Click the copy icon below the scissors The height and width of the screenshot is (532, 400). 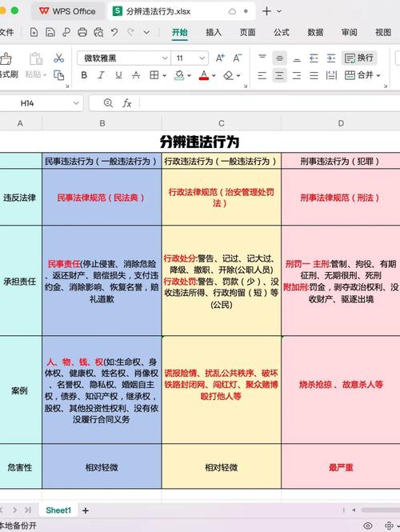tap(58, 75)
